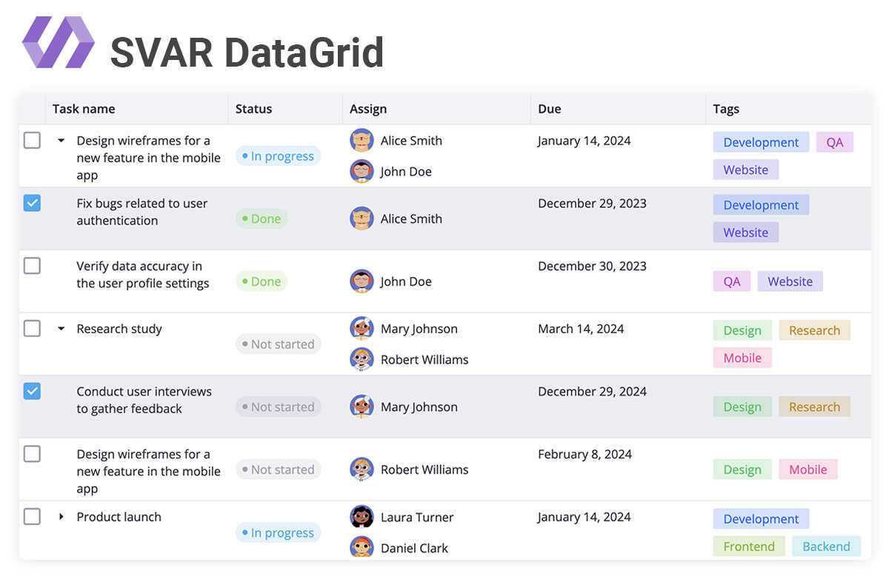The height and width of the screenshot is (588, 889).
Task: Check the checkbox for the first wireframes task
Action: point(32,141)
